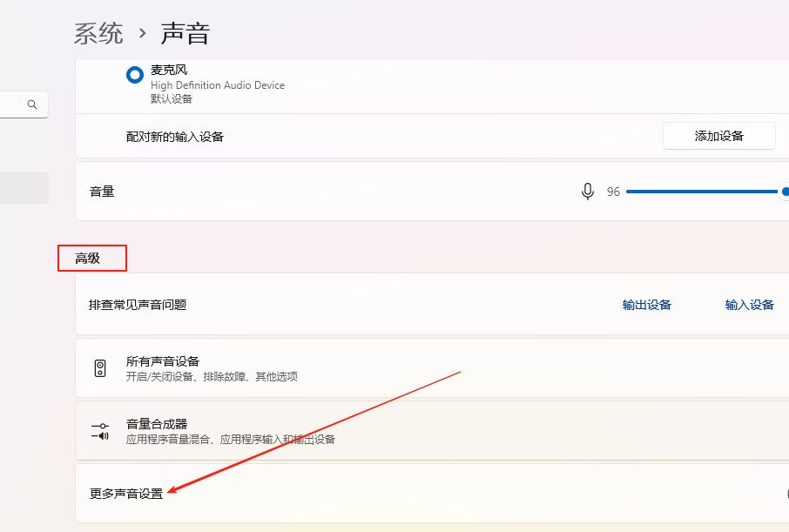Click the microphone mute icon beside 96
The image size is (789, 532).
click(x=587, y=192)
